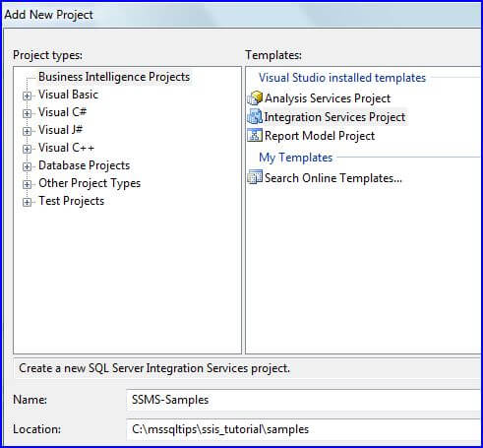
Task: Click the My Templates header
Action: click(x=295, y=158)
